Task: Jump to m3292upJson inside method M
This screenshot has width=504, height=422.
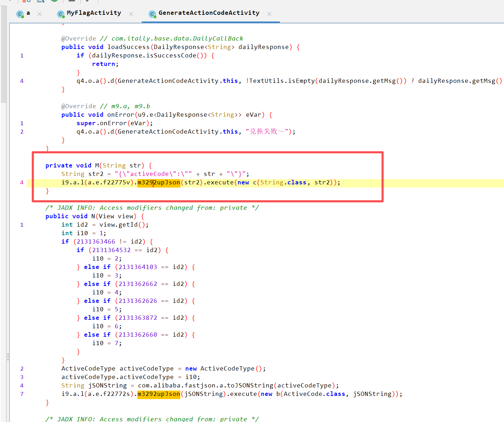Action: pyautogui.click(x=158, y=183)
